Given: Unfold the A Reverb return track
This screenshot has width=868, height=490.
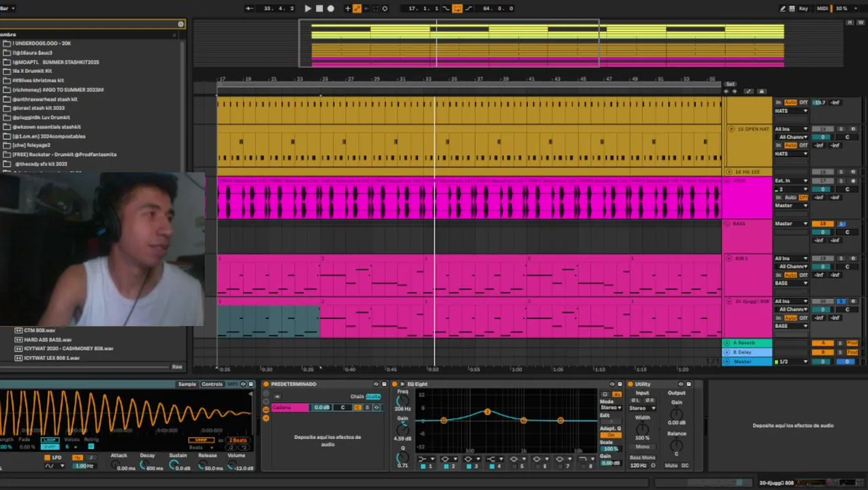Looking at the screenshot, I should (728, 343).
